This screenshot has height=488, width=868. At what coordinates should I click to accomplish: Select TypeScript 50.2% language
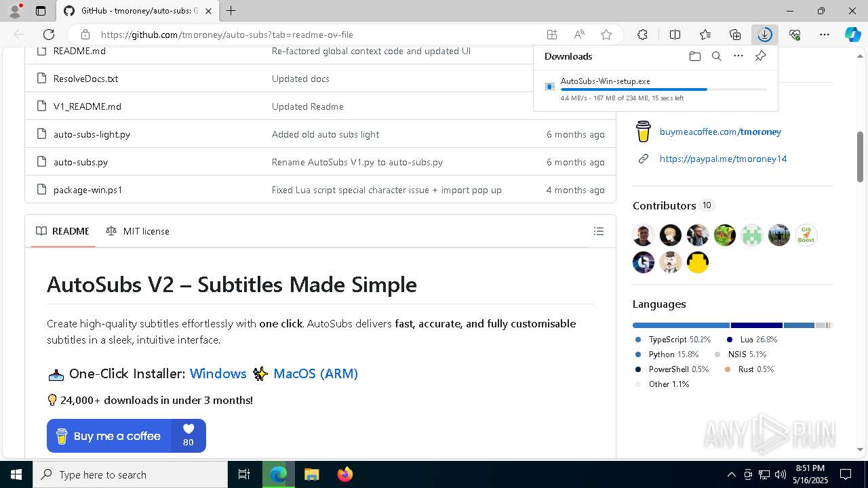coord(679,339)
